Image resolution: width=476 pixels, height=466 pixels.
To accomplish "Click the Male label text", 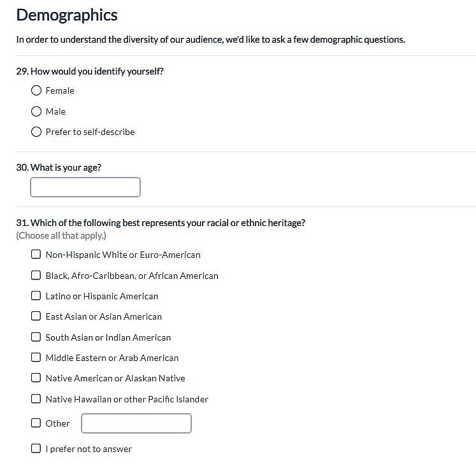I will [55, 111].
